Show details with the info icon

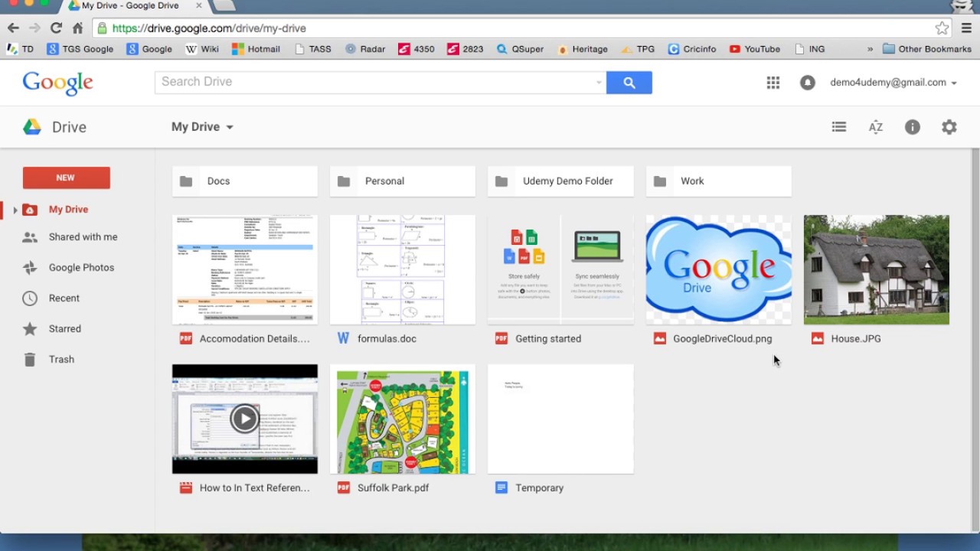pyautogui.click(x=912, y=127)
